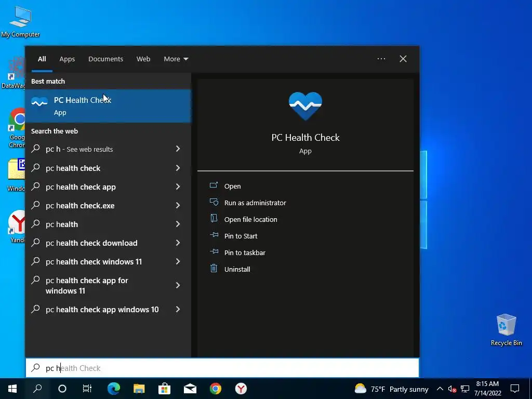Choose Pin to taskbar

click(245, 252)
